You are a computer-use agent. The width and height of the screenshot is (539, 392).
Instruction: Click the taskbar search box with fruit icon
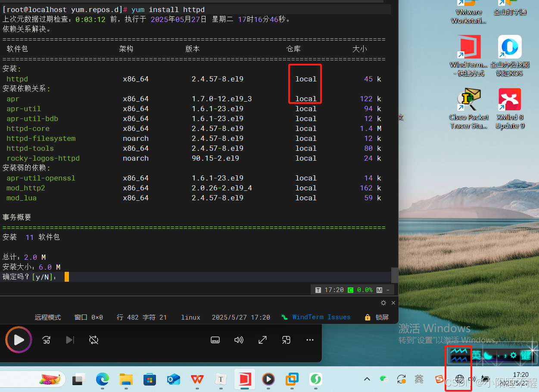point(33,379)
